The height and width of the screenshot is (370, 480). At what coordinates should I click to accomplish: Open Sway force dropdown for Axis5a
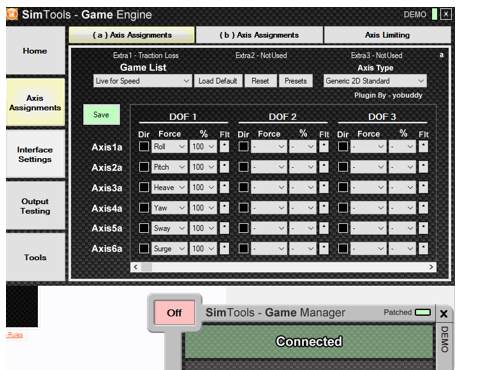(x=169, y=228)
